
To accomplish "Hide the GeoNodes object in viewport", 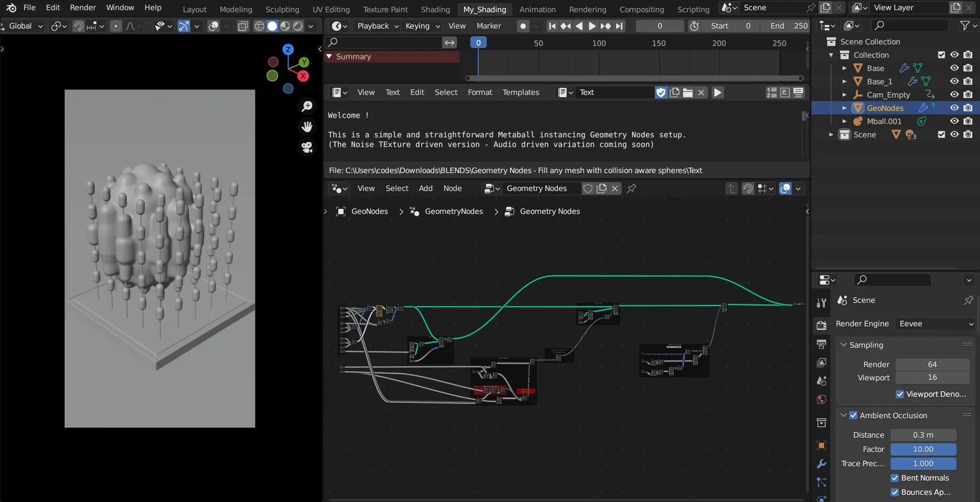I will point(954,108).
